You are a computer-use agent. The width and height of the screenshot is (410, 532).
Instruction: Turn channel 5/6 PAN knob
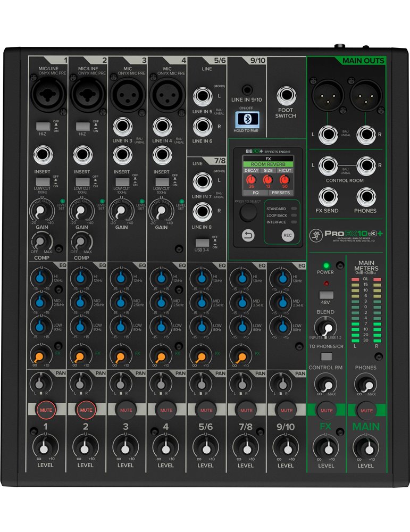pos(201,384)
